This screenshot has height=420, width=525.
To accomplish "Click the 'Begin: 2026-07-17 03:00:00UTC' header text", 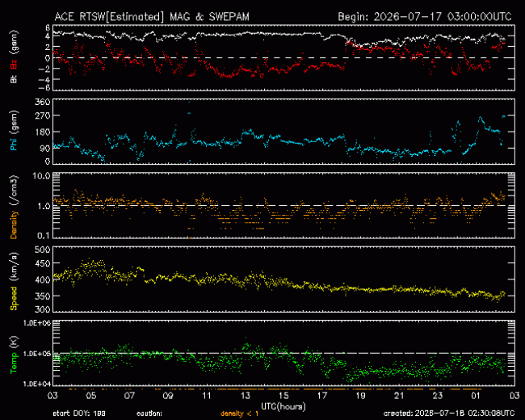I will click(425, 17).
